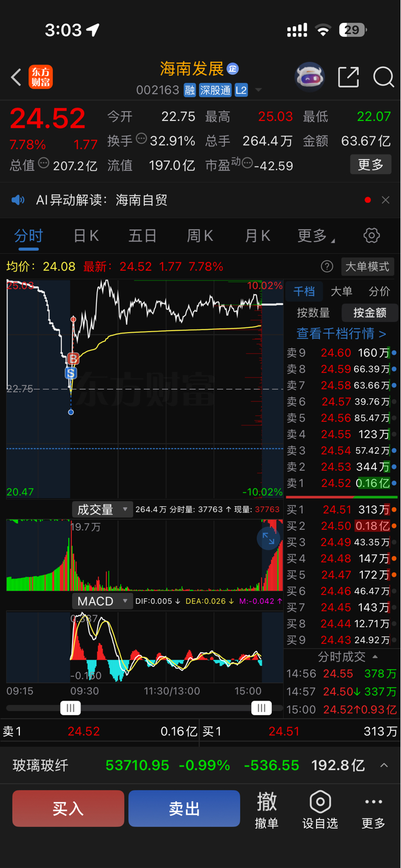Tap the L2 badge
The height and width of the screenshot is (868, 401).
coord(241,90)
